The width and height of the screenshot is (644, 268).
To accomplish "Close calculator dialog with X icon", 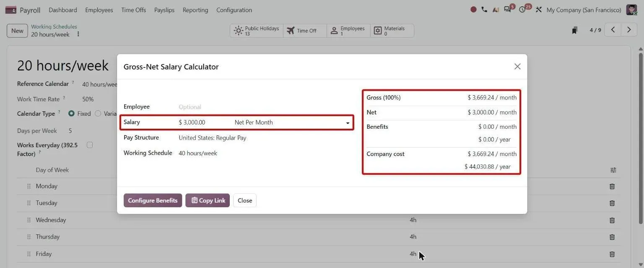I will click(517, 67).
